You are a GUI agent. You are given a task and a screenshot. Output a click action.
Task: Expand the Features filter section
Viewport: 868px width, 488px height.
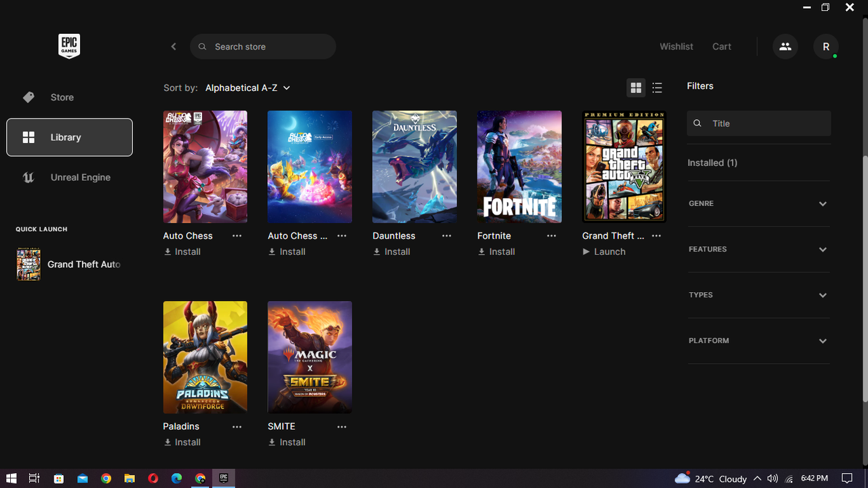pyautogui.click(x=759, y=249)
